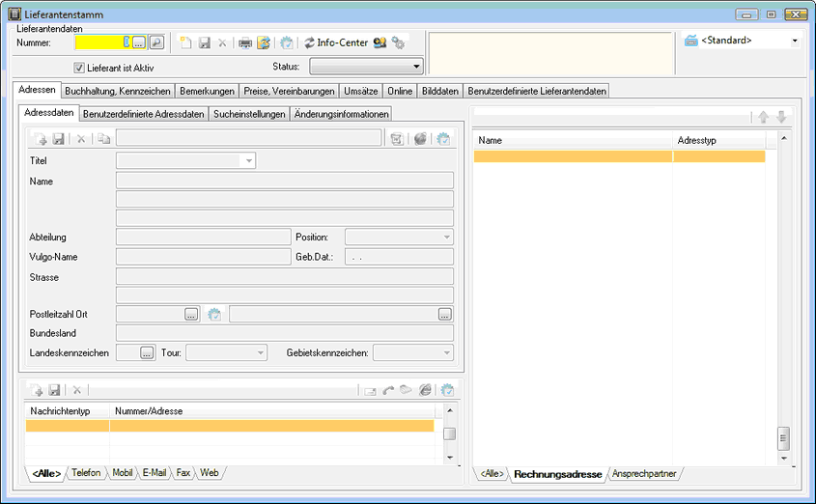
Task: Select the Sucheinstellungen sub-tab
Action: [249, 114]
